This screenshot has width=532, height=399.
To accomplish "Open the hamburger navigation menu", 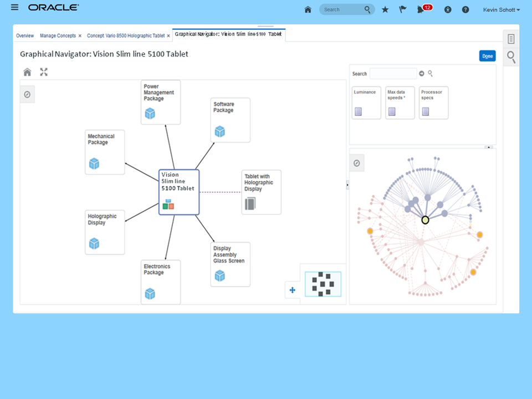I will click(x=14, y=7).
